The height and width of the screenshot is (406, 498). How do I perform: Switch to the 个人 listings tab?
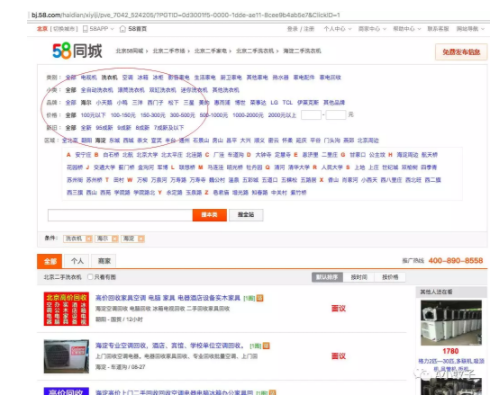tap(77, 261)
